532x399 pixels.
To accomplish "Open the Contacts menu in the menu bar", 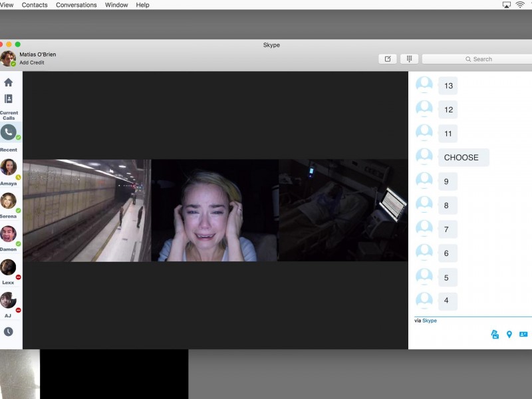I will click(x=35, y=5).
